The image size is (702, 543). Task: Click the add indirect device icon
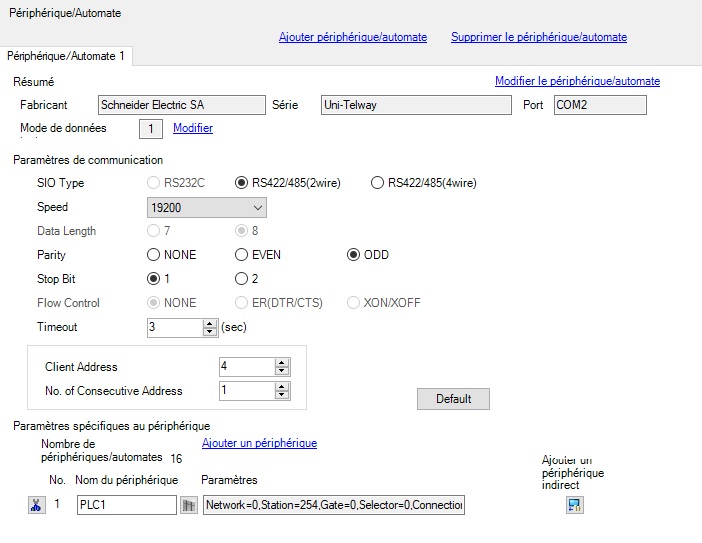(x=575, y=505)
